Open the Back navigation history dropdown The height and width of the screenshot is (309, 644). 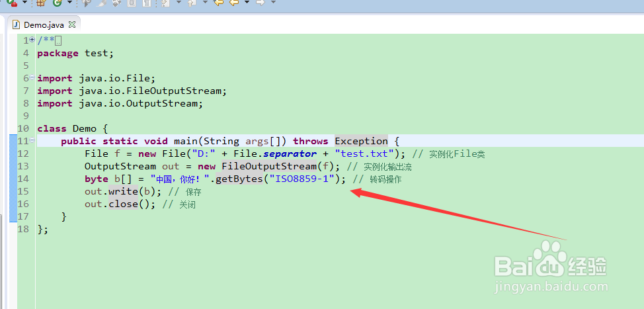(x=247, y=2)
